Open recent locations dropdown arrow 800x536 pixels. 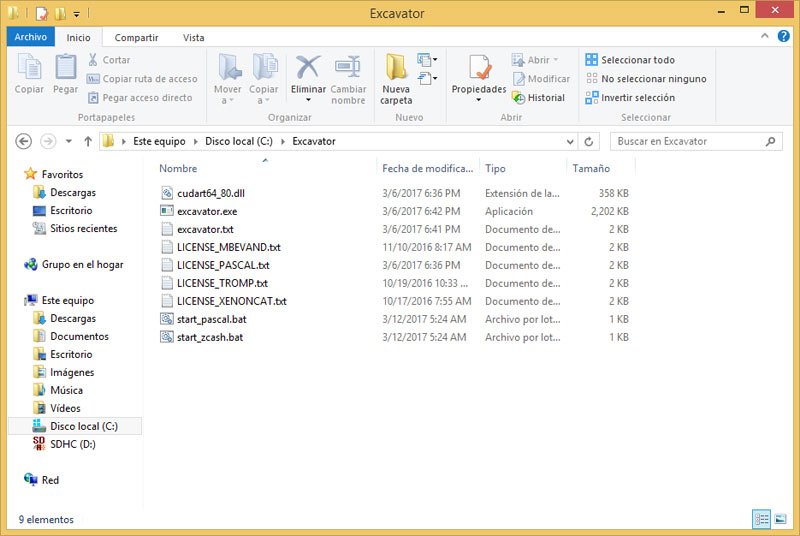point(68,141)
